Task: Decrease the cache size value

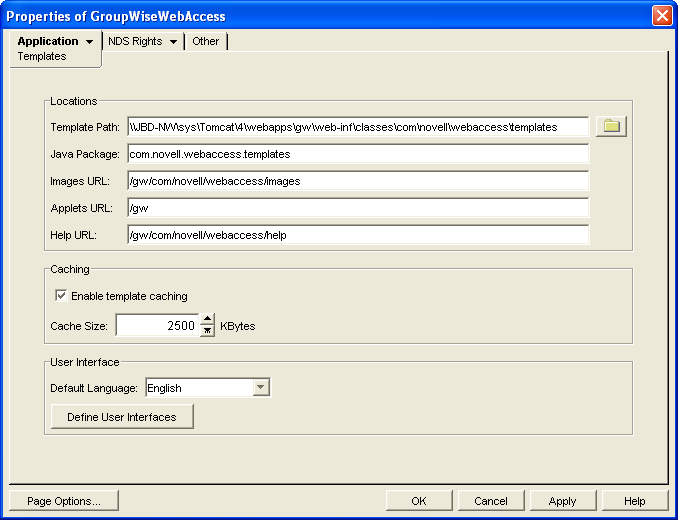Action: click(x=208, y=331)
